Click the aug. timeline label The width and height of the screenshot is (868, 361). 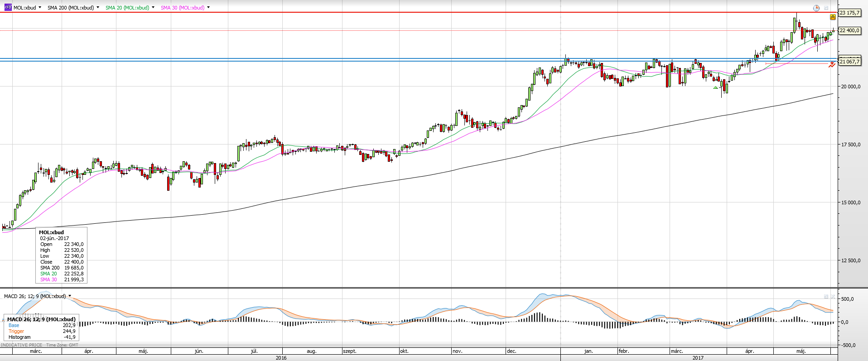(311, 351)
